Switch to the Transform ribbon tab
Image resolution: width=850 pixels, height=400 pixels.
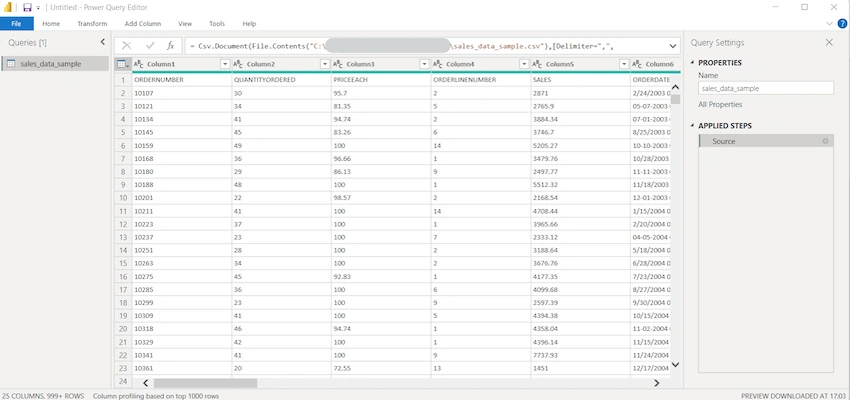(92, 24)
